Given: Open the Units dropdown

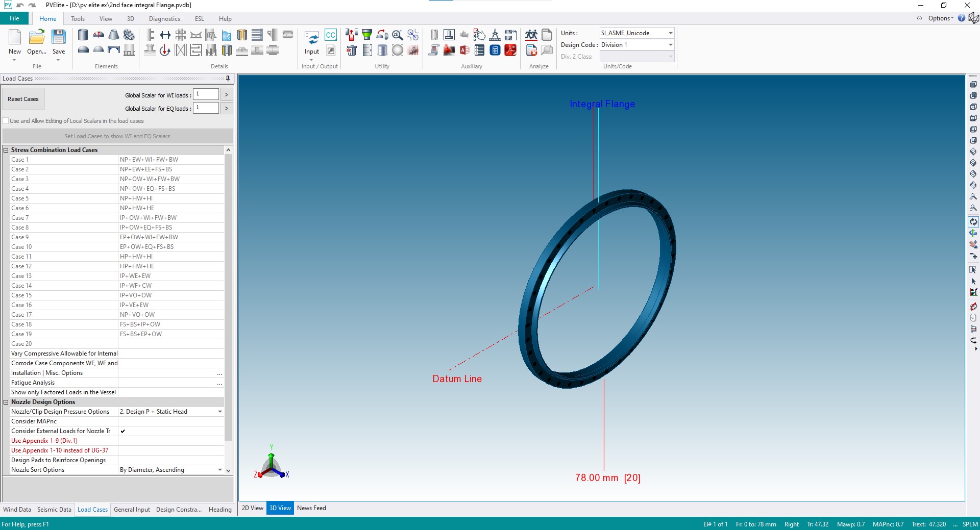Looking at the screenshot, I should click(x=670, y=33).
